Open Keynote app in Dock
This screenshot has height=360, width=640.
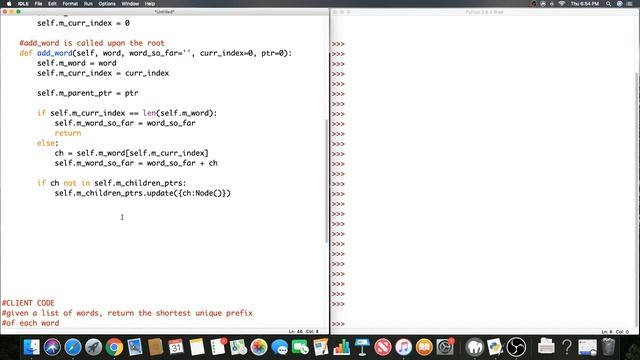pos(362,347)
